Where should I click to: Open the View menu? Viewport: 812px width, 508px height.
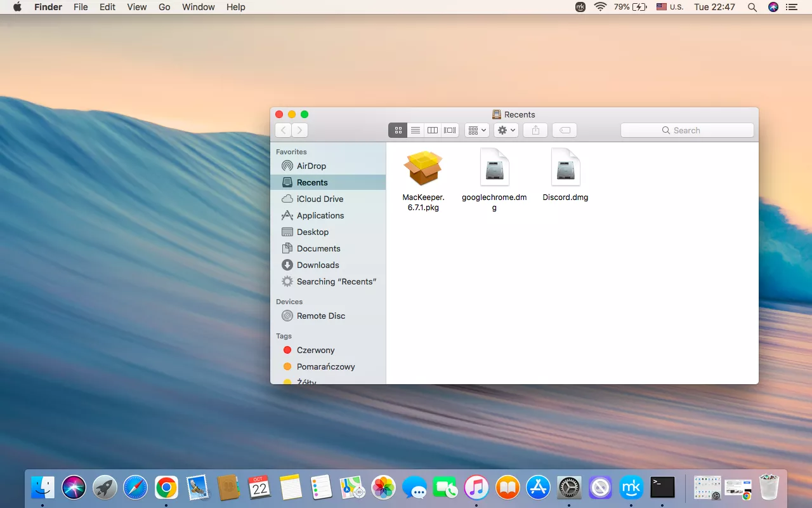coord(136,7)
